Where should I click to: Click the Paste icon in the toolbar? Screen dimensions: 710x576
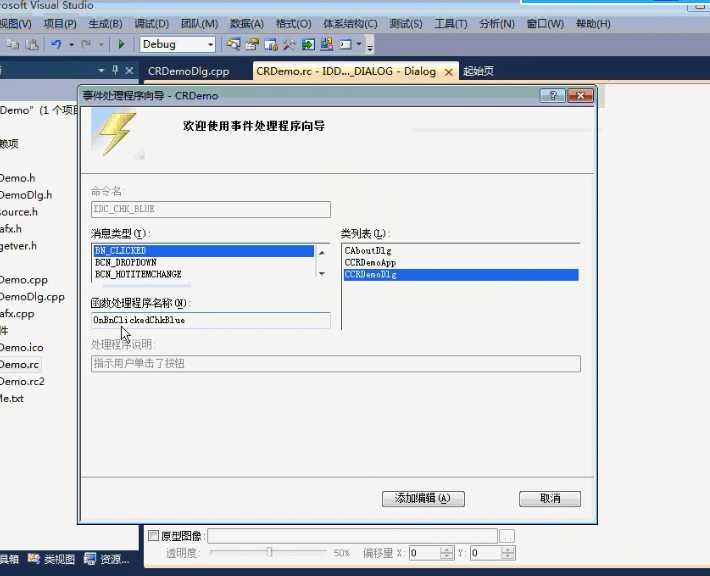pyautogui.click(x=32, y=44)
